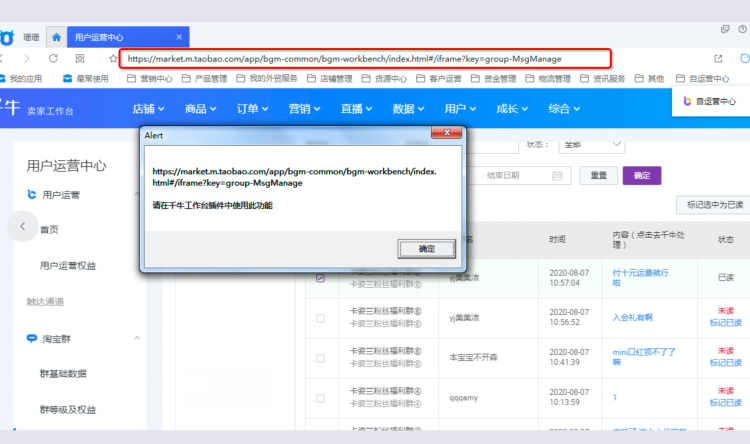
Task: Close the Alert dialog with X
Action: (x=447, y=133)
